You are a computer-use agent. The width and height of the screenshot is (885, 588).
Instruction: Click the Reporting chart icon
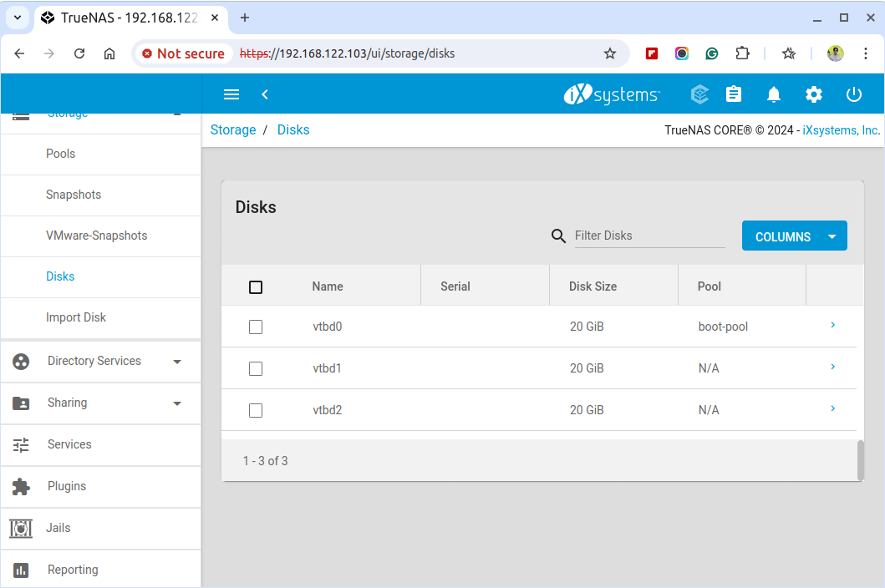tap(21, 570)
